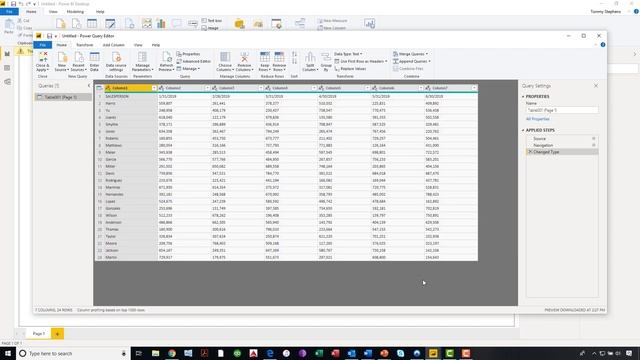Screen dimensions: 640x360
Task: Open Recent Sources in the ribbon
Action: point(78,61)
